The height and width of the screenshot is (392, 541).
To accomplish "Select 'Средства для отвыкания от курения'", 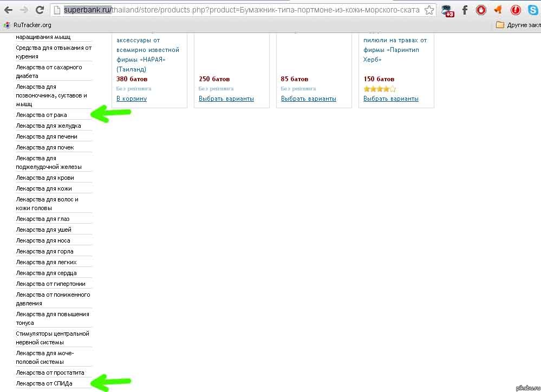I will [x=54, y=52].
